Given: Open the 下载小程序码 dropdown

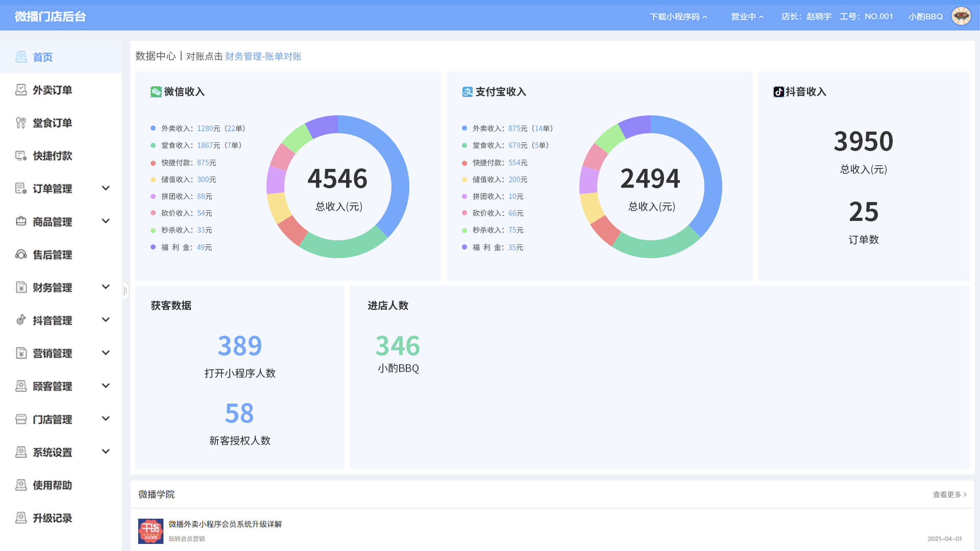Looking at the screenshot, I should click(x=678, y=16).
